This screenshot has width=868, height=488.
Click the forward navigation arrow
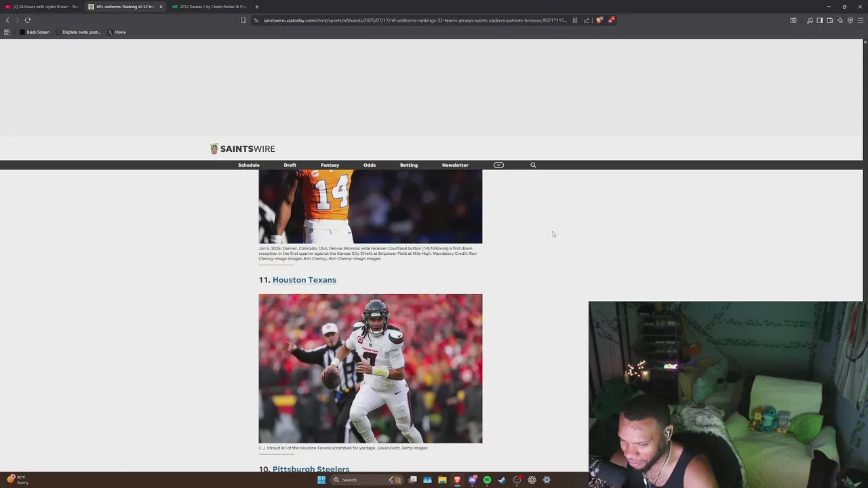click(x=18, y=20)
